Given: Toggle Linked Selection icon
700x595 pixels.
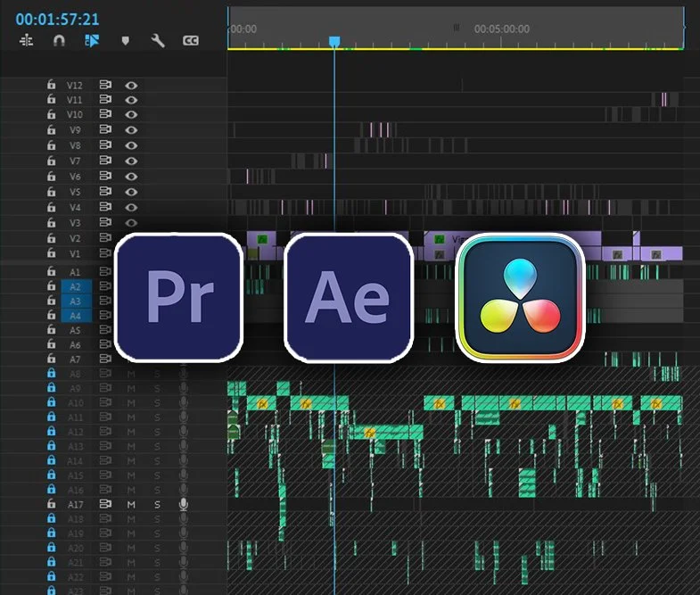Looking at the screenshot, I should [92, 41].
